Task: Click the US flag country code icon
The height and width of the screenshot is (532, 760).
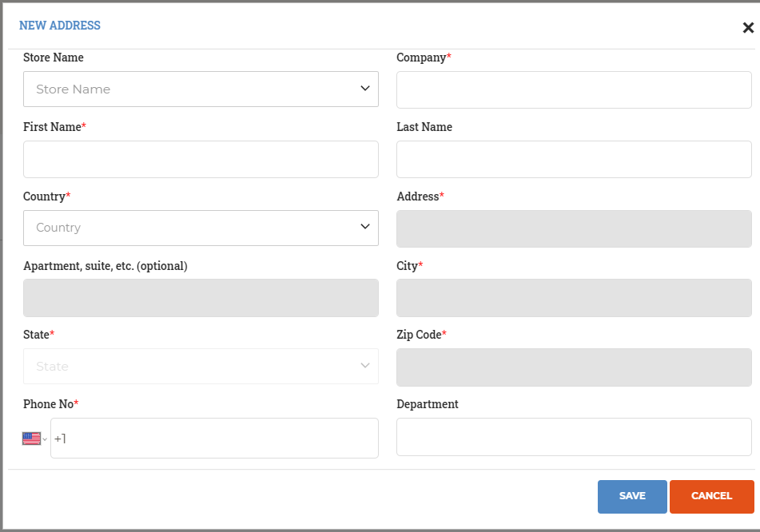Action: pyautogui.click(x=31, y=439)
